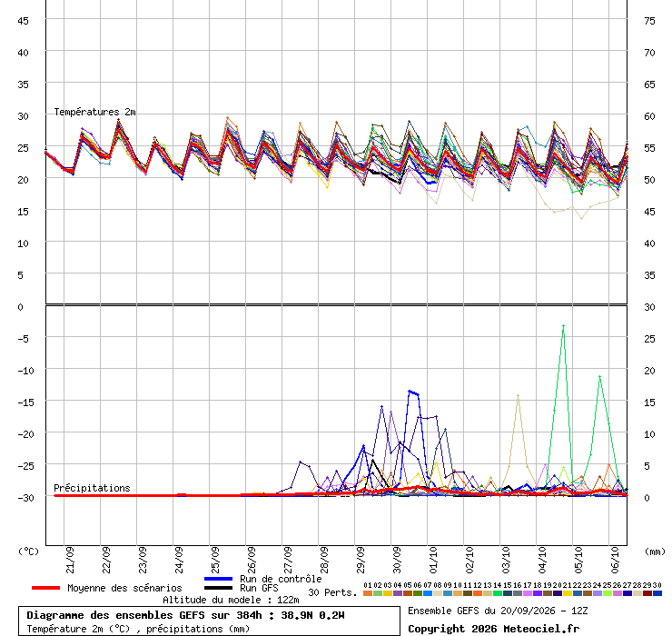672x636 pixels.
Task: Click the black Run GFS legend line
Action: 219,588
